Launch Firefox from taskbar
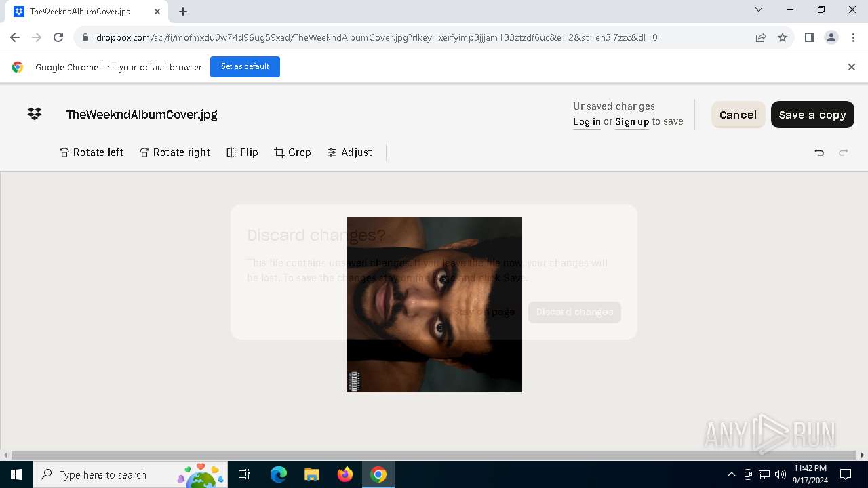Viewport: 868px width, 488px height. click(x=344, y=474)
